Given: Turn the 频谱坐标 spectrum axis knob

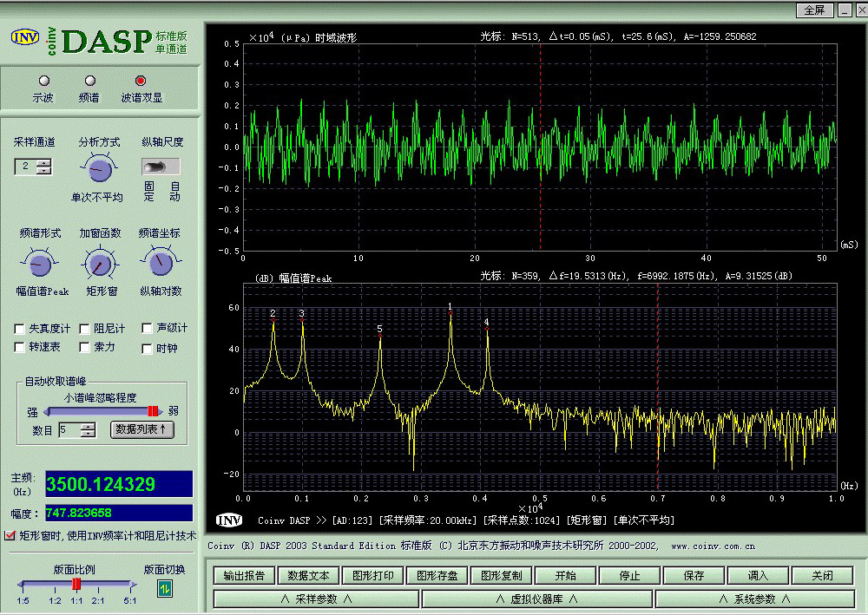Looking at the screenshot, I should pos(160,262).
